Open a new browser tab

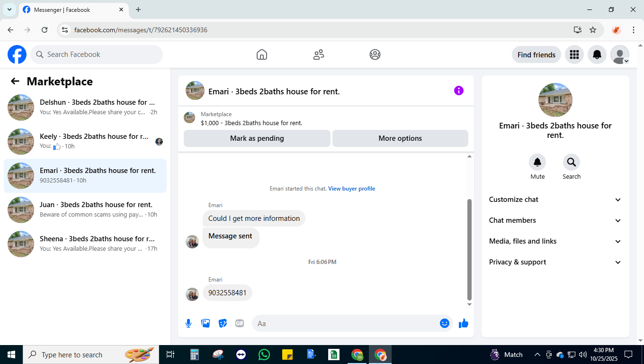138,9
